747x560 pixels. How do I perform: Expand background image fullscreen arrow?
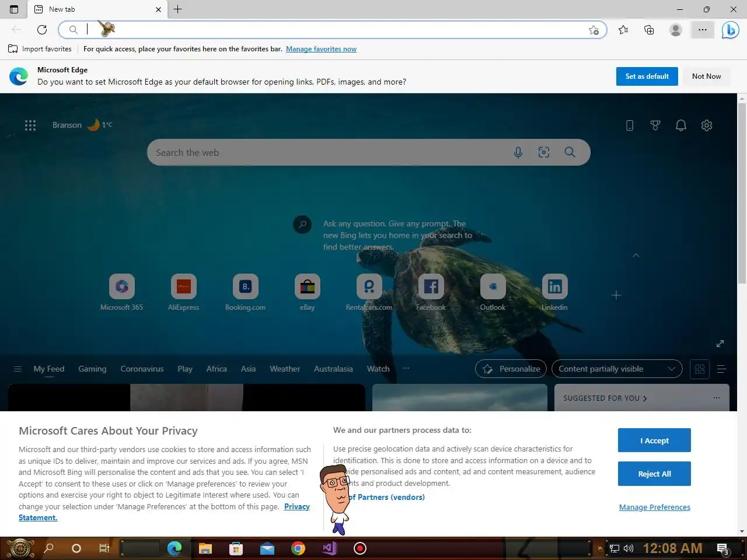[720, 343]
